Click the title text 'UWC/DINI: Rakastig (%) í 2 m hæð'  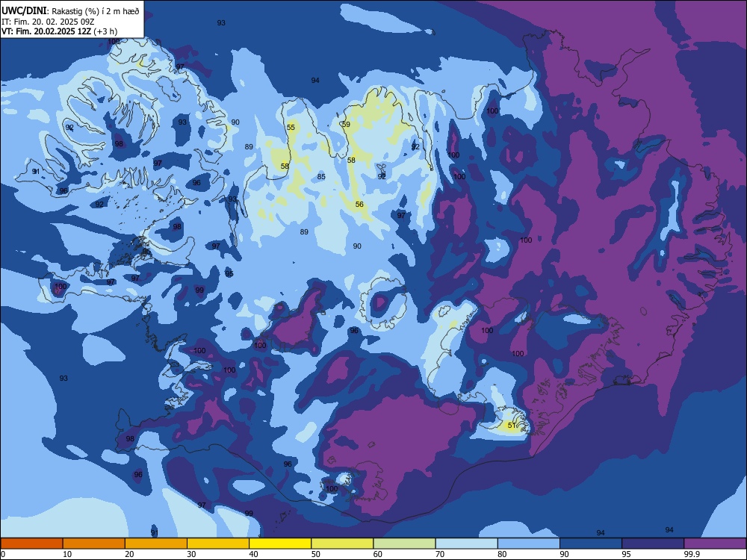coord(70,11)
